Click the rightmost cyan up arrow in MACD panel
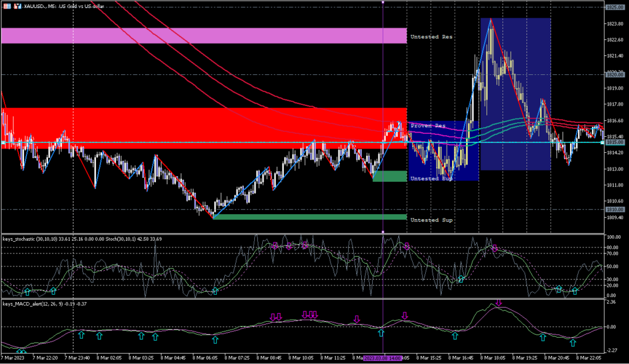The height and width of the screenshot is (364, 629). (572, 342)
